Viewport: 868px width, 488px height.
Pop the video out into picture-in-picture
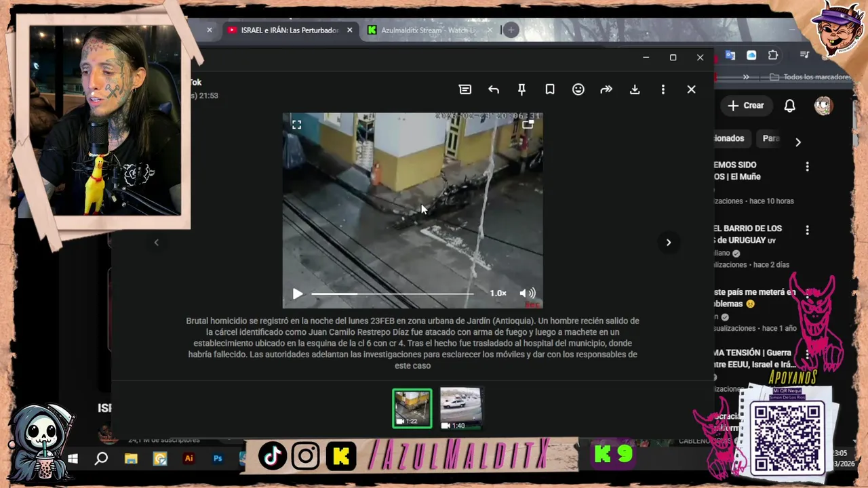point(528,125)
